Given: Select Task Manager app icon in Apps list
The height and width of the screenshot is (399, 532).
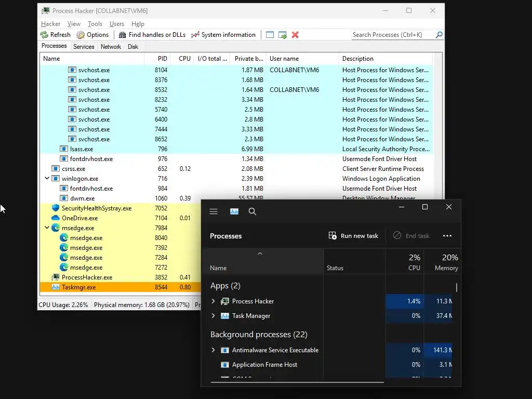Looking at the screenshot, I should pyautogui.click(x=224, y=316).
